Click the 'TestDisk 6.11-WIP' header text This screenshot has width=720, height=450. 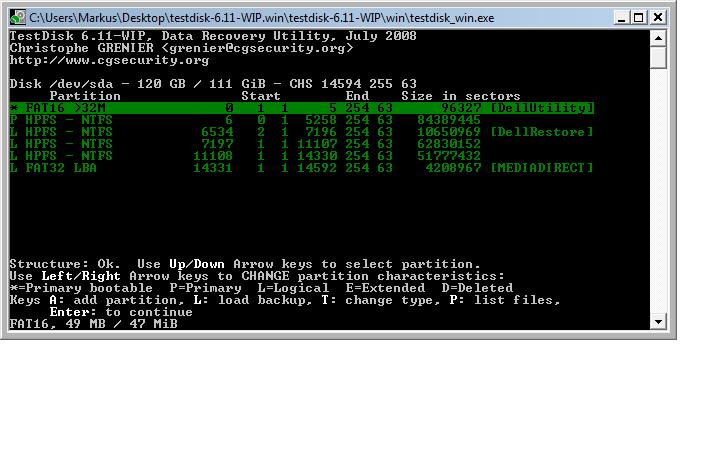[81, 36]
